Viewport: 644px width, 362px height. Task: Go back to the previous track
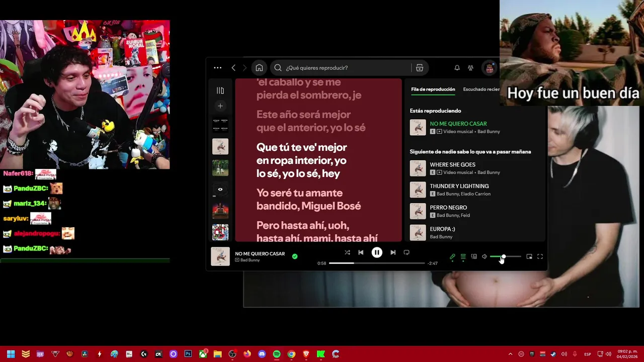[x=361, y=252]
